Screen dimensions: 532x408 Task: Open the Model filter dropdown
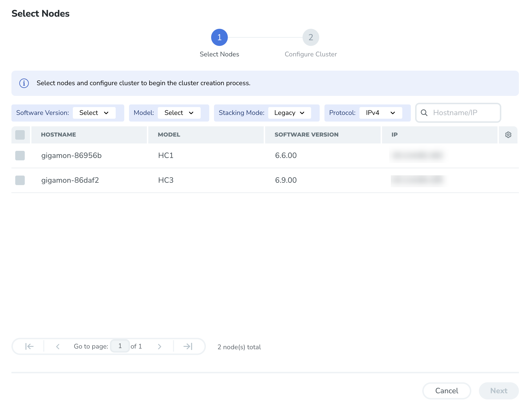click(x=179, y=113)
